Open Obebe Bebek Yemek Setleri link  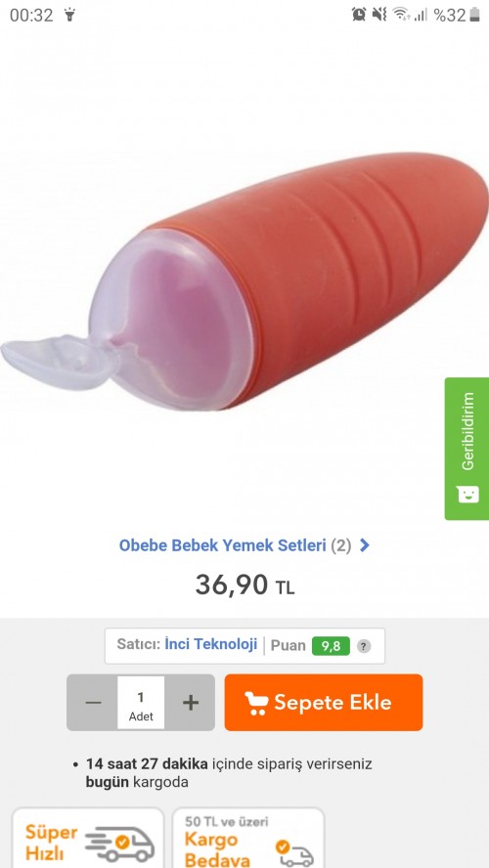pyautogui.click(x=222, y=545)
